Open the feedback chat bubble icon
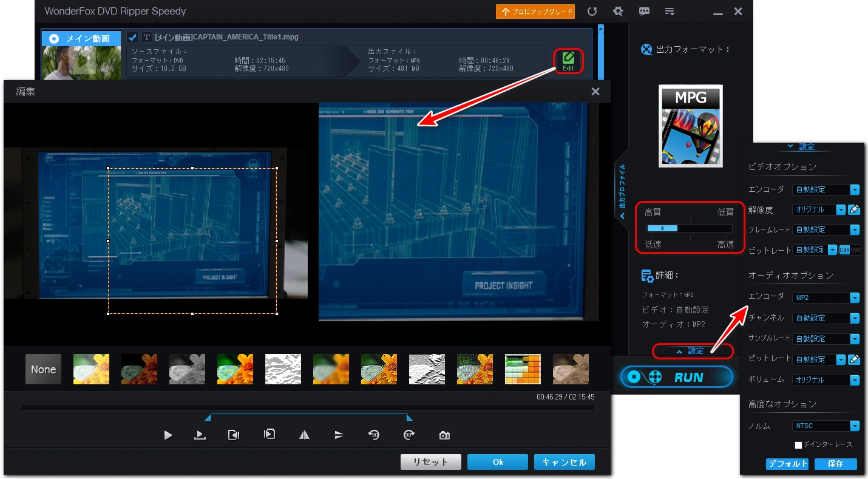 tap(644, 12)
